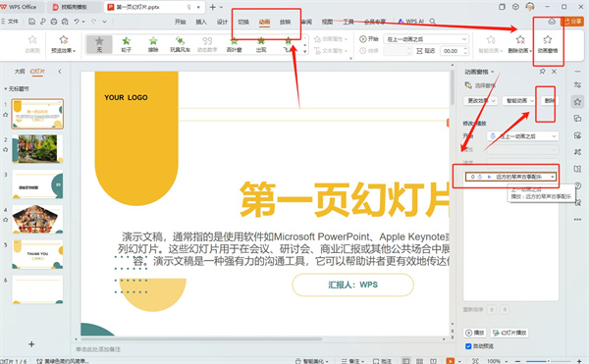This screenshot has width=589, height=364.
Task: Click the print icon in quick toolbar
Action: pos(54,22)
